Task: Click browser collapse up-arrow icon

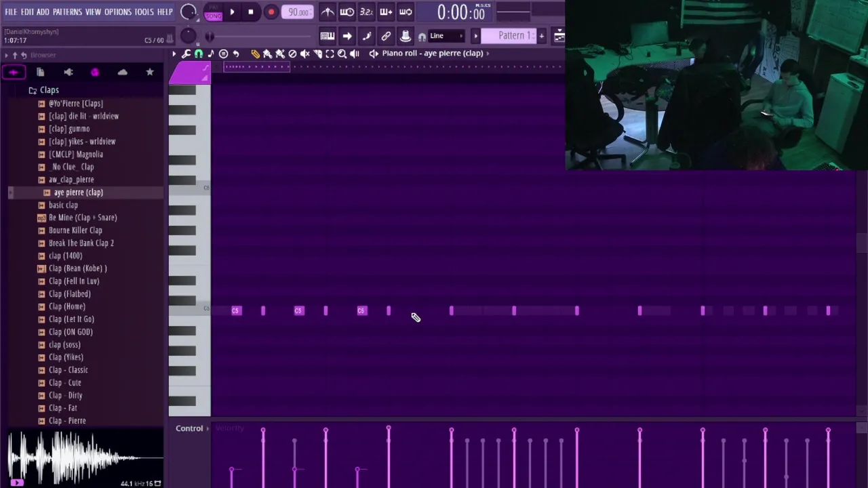Action: (x=15, y=55)
